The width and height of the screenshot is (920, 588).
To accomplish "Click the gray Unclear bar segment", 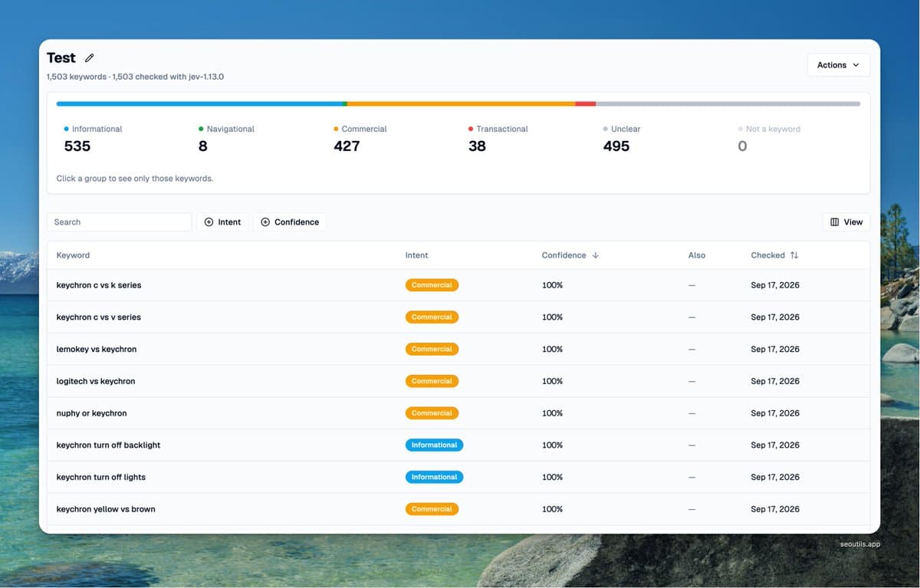I will click(x=728, y=103).
